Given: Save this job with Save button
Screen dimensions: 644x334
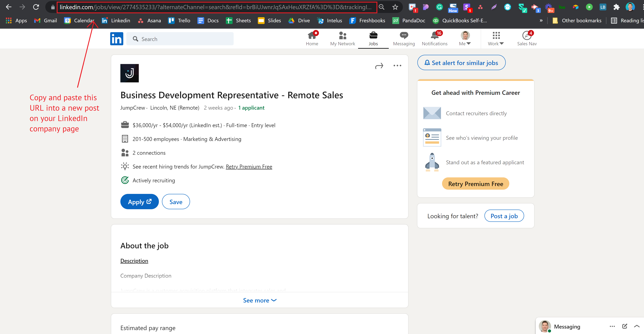Looking at the screenshot, I should [x=176, y=202].
